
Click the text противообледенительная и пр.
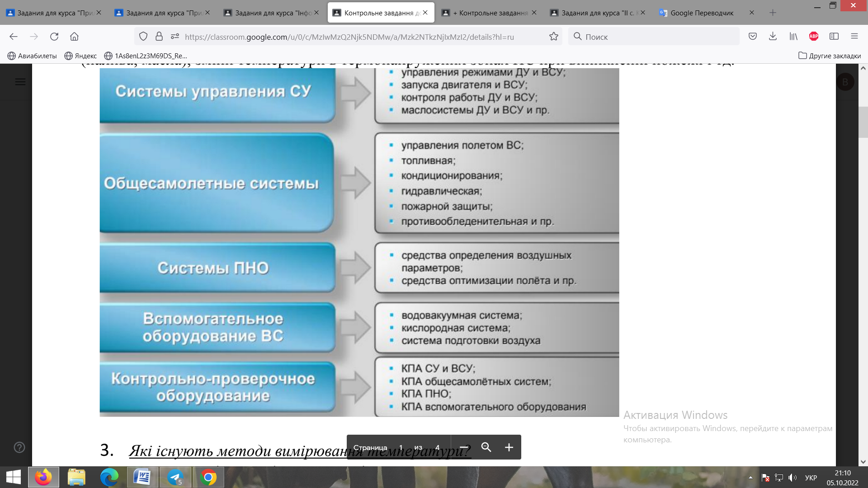477,221
